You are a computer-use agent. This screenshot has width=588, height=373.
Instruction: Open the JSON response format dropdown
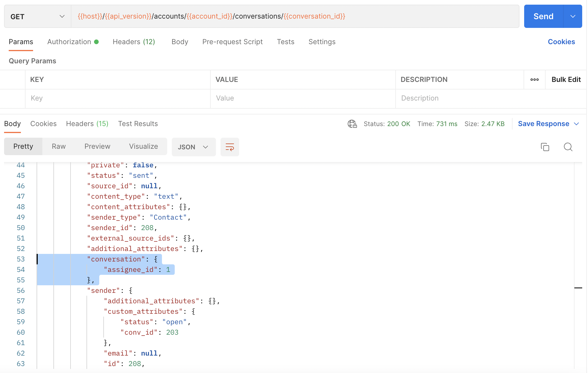point(193,147)
